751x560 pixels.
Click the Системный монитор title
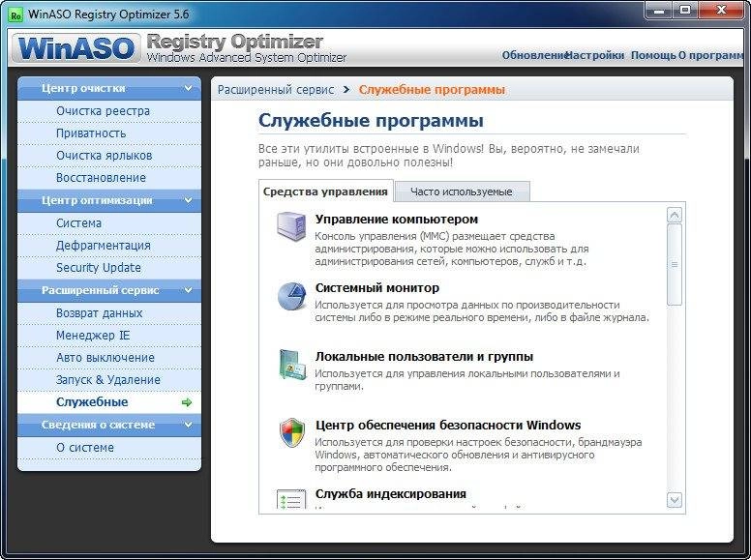click(376, 287)
